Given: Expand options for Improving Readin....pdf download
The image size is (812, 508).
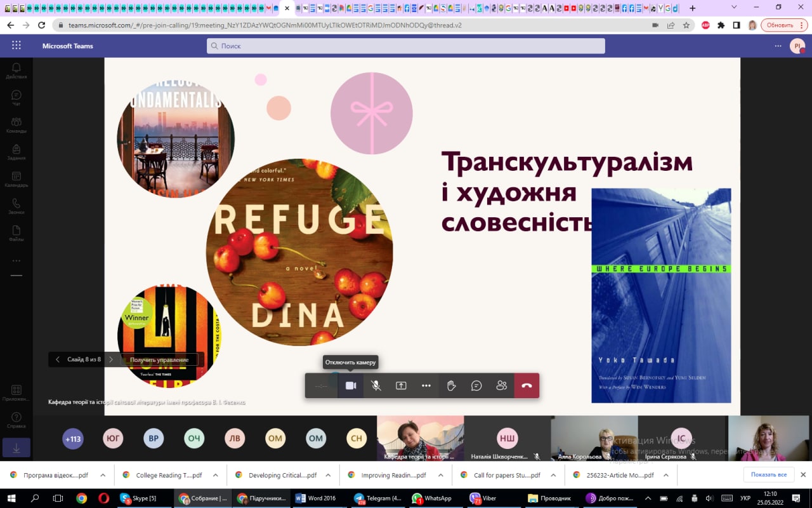Looking at the screenshot, I should (x=440, y=475).
